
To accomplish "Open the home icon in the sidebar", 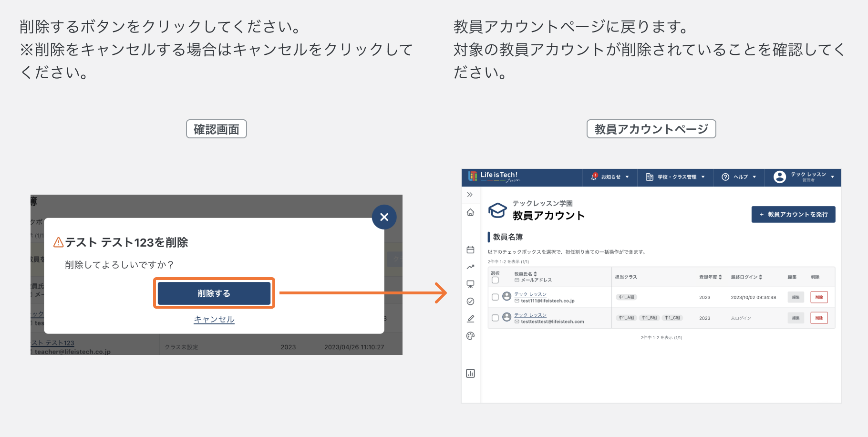I will [471, 212].
